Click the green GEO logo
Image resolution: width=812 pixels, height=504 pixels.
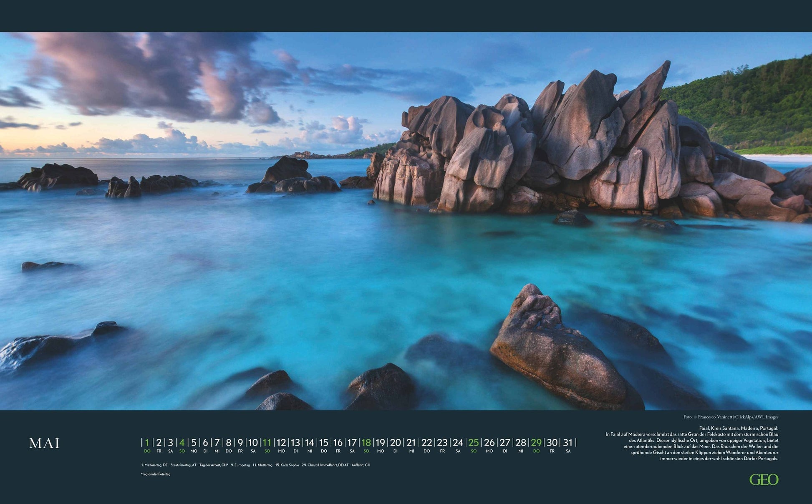764,480
